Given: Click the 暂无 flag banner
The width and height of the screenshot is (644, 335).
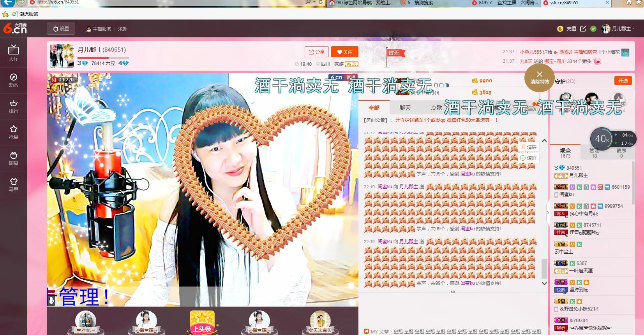Looking at the screenshot, I should pyautogui.click(x=395, y=53).
